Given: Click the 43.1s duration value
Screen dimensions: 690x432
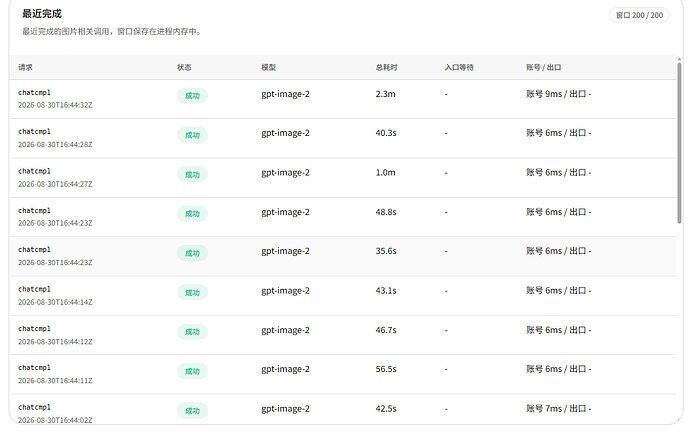Looking at the screenshot, I should (x=386, y=291).
